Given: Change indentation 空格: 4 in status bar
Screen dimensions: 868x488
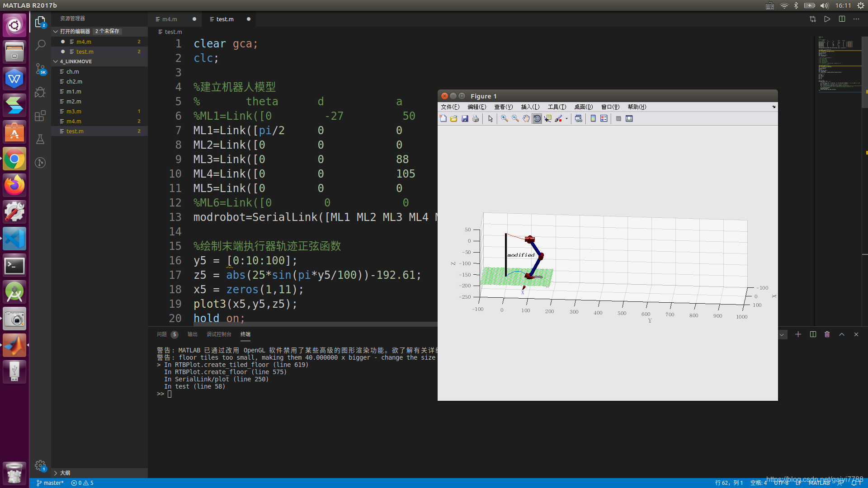Looking at the screenshot, I should [759, 483].
